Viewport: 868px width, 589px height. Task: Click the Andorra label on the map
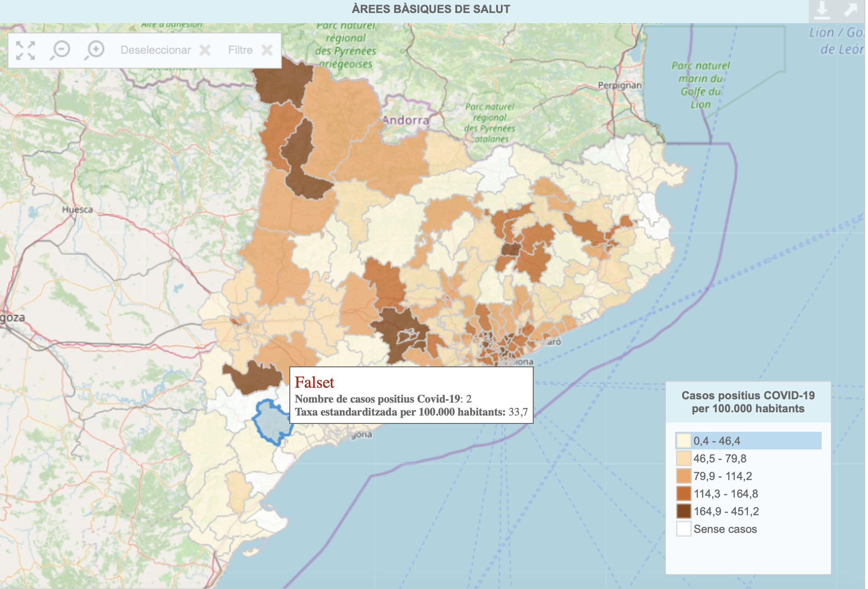tap(406, 120)
